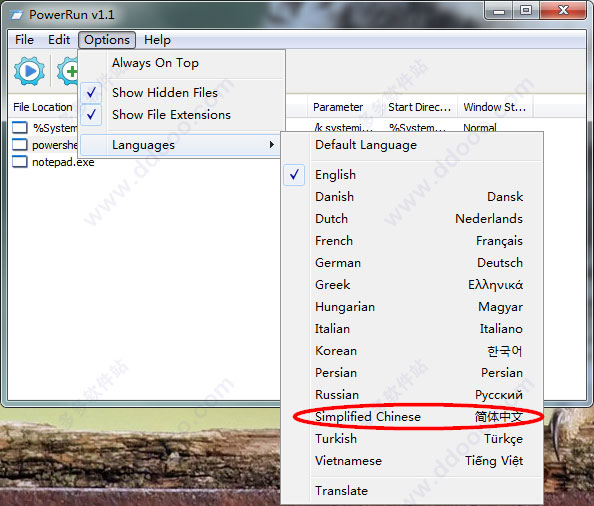This screenshot has width=594, height=506.
Task: Select English language
Action: point(412,175)
